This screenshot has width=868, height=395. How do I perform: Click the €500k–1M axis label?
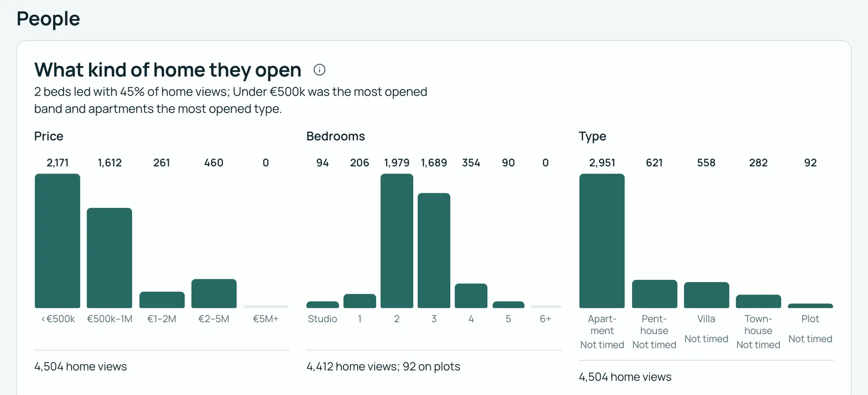point(110,319)
